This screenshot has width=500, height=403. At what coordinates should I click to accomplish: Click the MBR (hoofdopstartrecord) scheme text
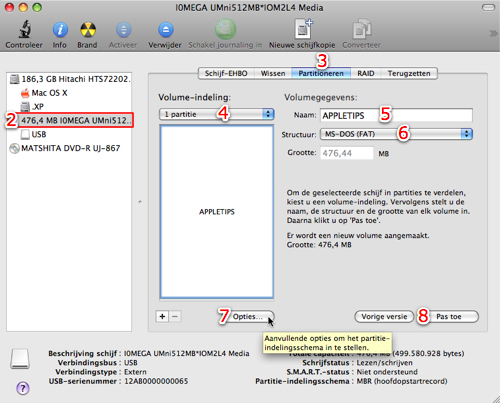[x=402, y=381]
